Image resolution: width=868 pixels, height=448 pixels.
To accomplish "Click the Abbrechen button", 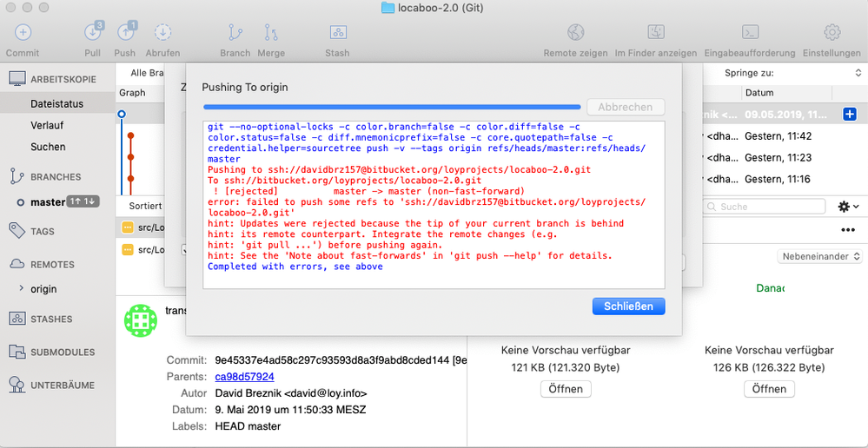I will (x=626, y=107).
